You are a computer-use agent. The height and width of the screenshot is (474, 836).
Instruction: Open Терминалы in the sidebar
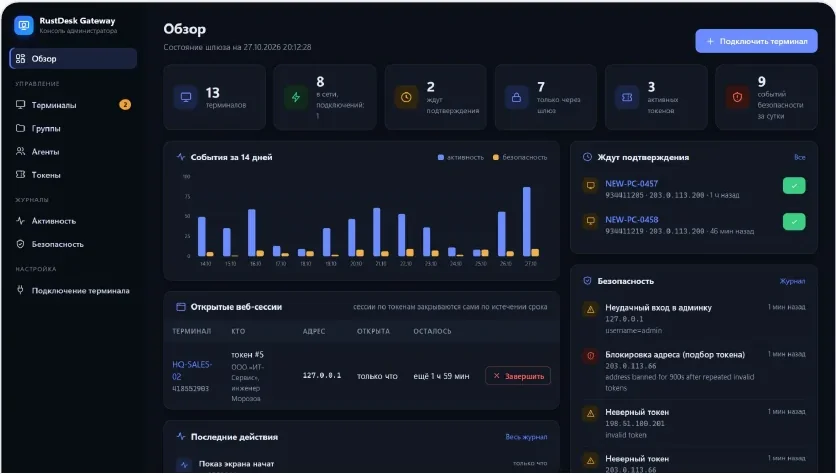[x=73, y=105]
